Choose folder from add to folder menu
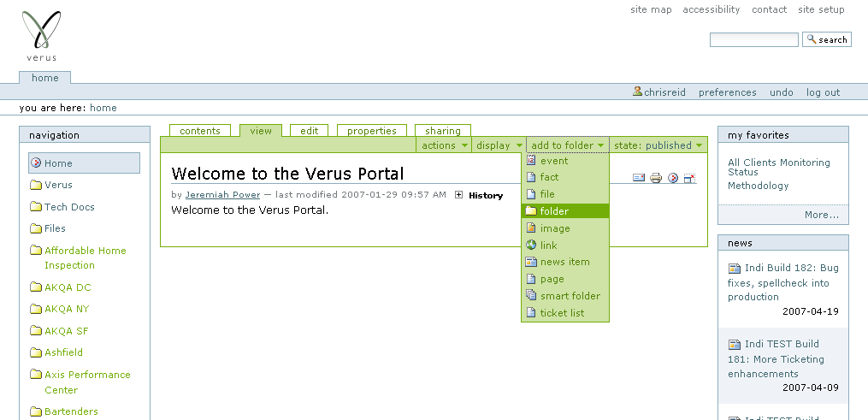Screen dimensions: 868x420 tap(554, 211)
